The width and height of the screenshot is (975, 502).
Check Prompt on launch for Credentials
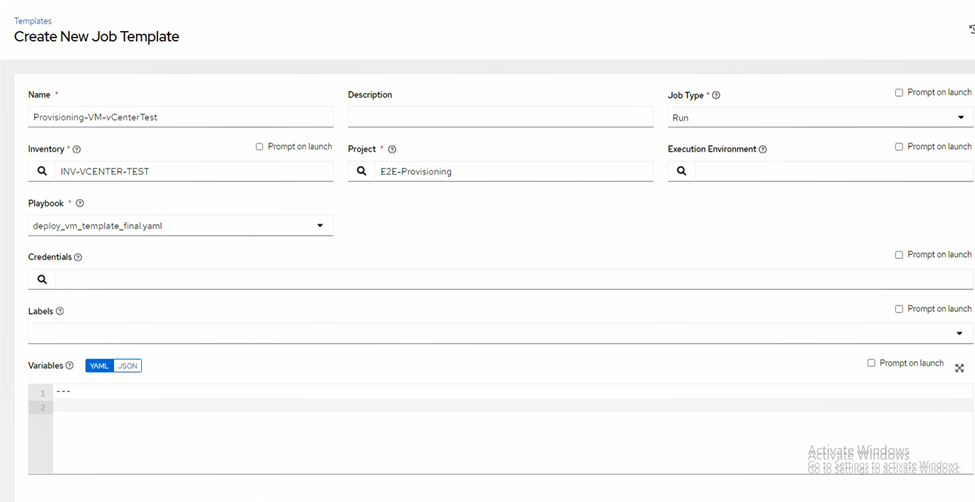(x=900, y=255)
